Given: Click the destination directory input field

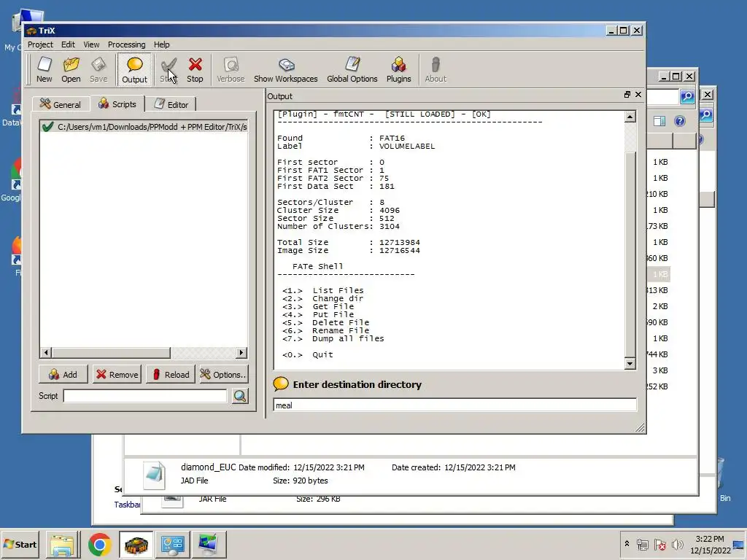Looking at the screenshot, I should [x=454, y=405].
